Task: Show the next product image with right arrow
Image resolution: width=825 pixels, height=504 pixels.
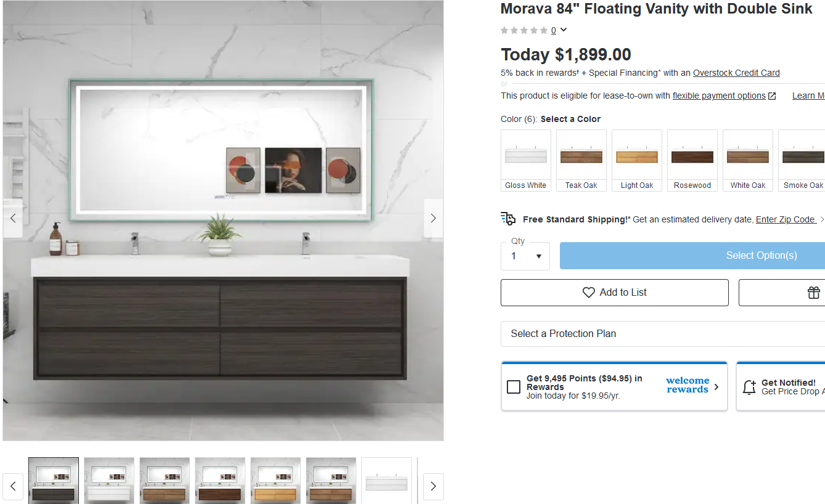Action: [433, 218]
